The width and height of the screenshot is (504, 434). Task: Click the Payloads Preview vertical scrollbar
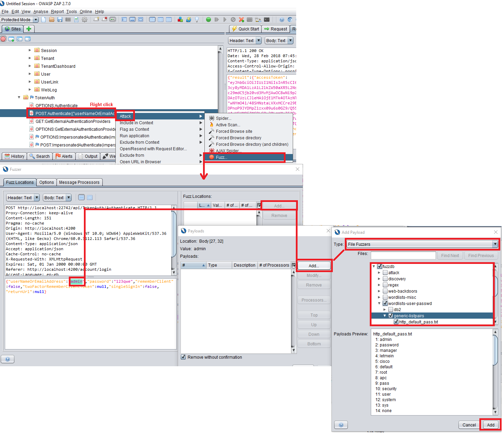point(495,372)
